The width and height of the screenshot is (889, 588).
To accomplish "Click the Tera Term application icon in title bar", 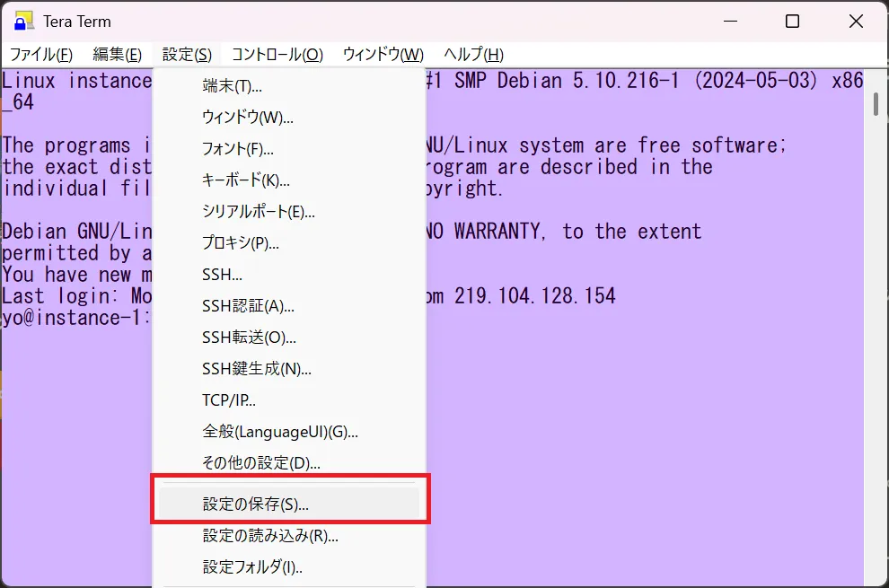I will 23,21.
